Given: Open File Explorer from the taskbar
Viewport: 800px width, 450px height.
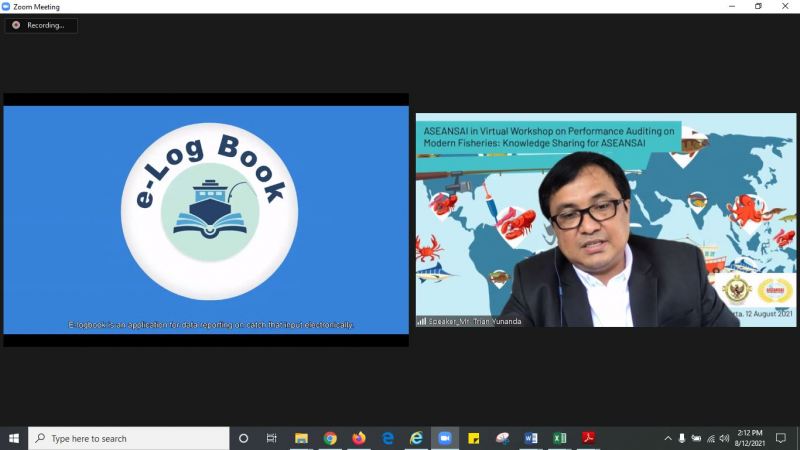Looking at the screenshot, I should [x=301, y=438].
